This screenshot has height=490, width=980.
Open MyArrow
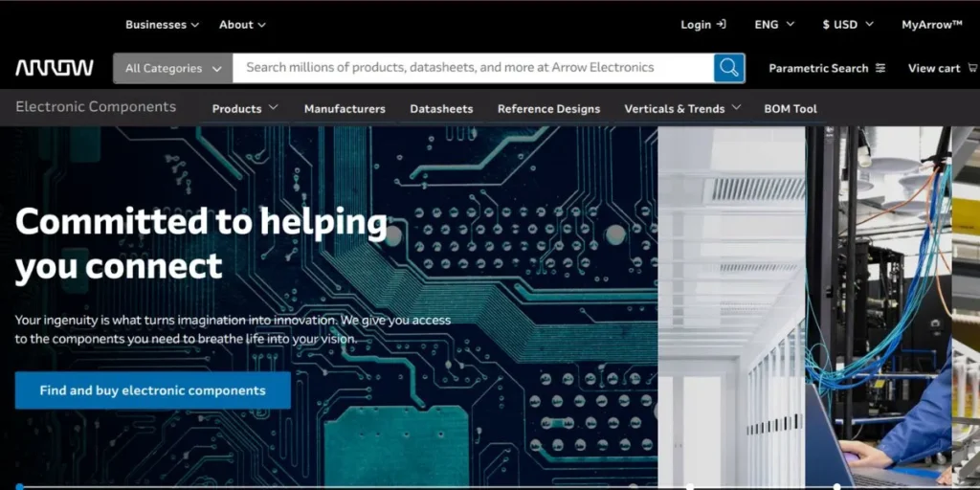click(932, 25)
